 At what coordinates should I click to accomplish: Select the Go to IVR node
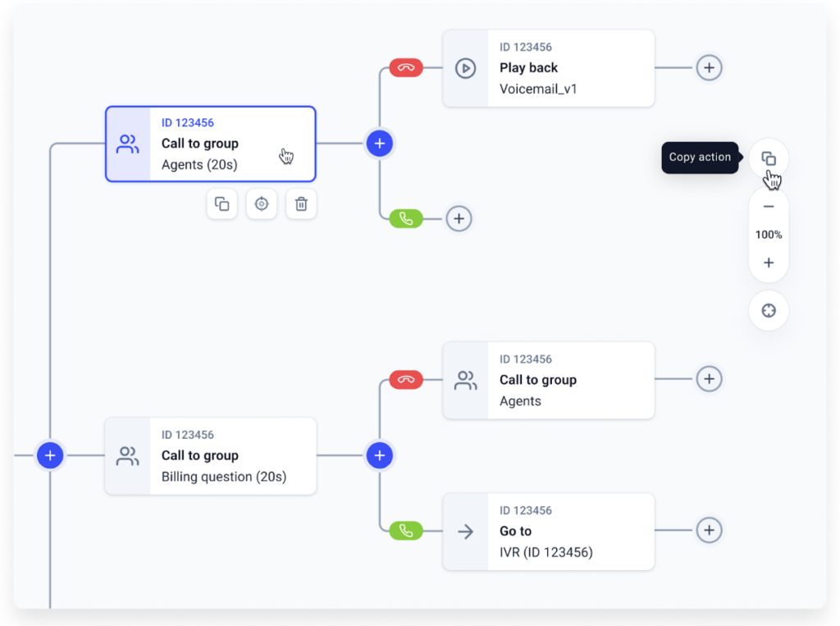pos(548,532)
